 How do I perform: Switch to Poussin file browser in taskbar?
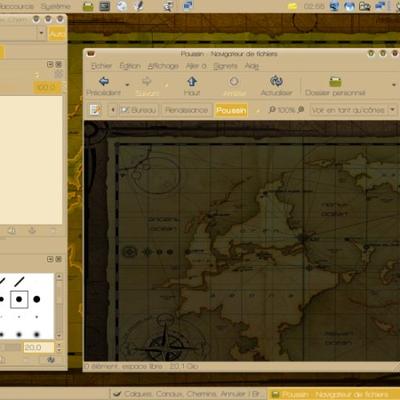pos(333,395)
